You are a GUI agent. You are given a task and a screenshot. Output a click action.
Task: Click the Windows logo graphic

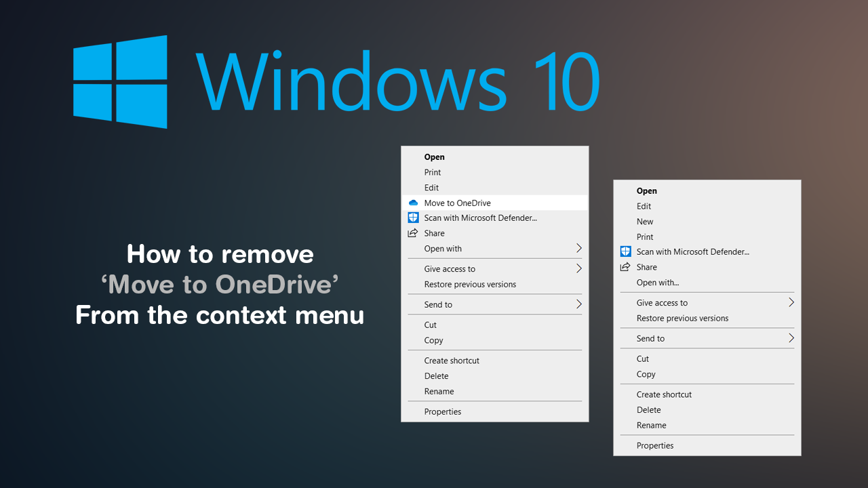click(x=120, y=82)
